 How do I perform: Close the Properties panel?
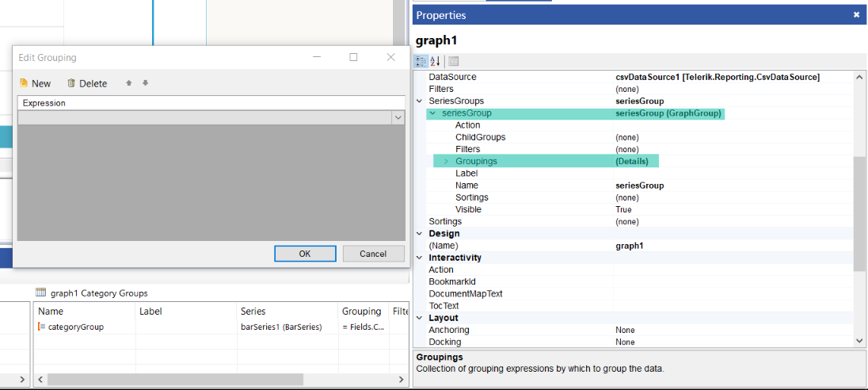click(x=856, y=15)
